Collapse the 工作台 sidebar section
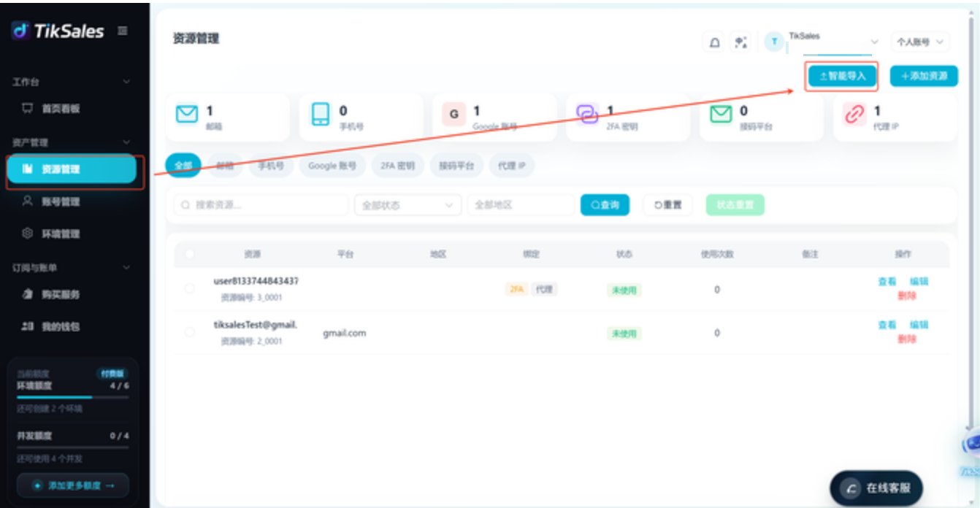980x508 pixels. click(126, 82)
